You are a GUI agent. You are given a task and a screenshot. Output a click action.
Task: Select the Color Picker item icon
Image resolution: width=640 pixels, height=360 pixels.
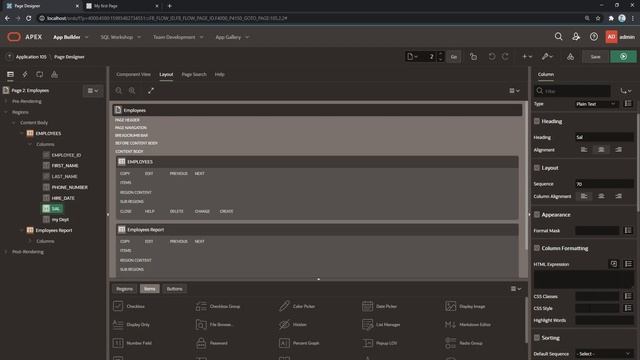click(x=284, y=306)
